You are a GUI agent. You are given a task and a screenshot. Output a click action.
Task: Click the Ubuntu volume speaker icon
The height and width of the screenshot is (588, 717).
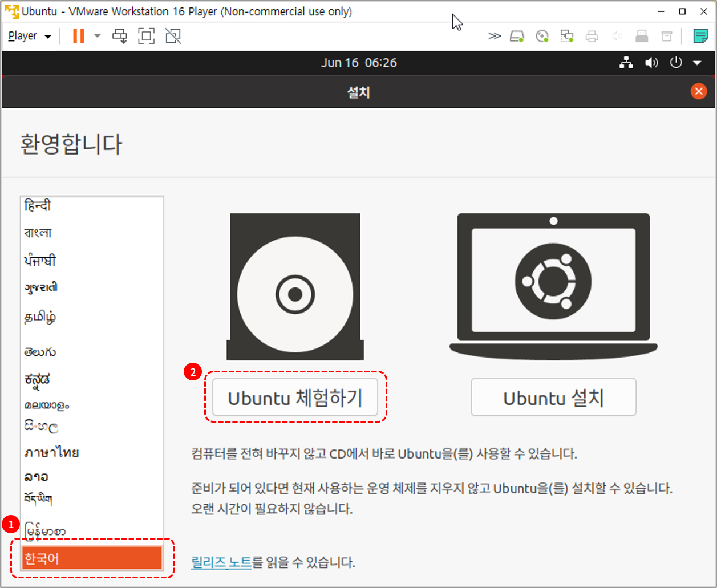pyautogui.click(x=651, y=63)
